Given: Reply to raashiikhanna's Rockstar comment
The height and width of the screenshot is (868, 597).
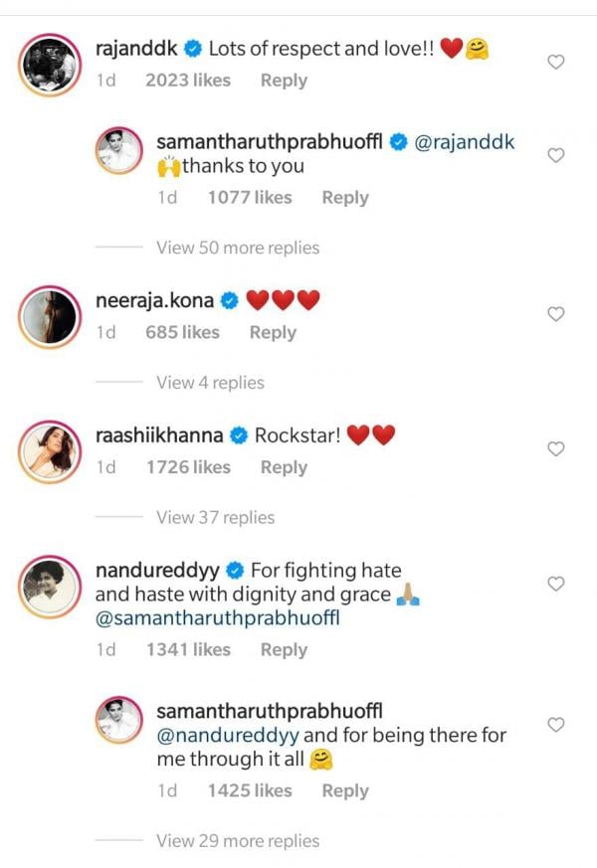Looking at the screenshot, I should (x=284, y=467).
